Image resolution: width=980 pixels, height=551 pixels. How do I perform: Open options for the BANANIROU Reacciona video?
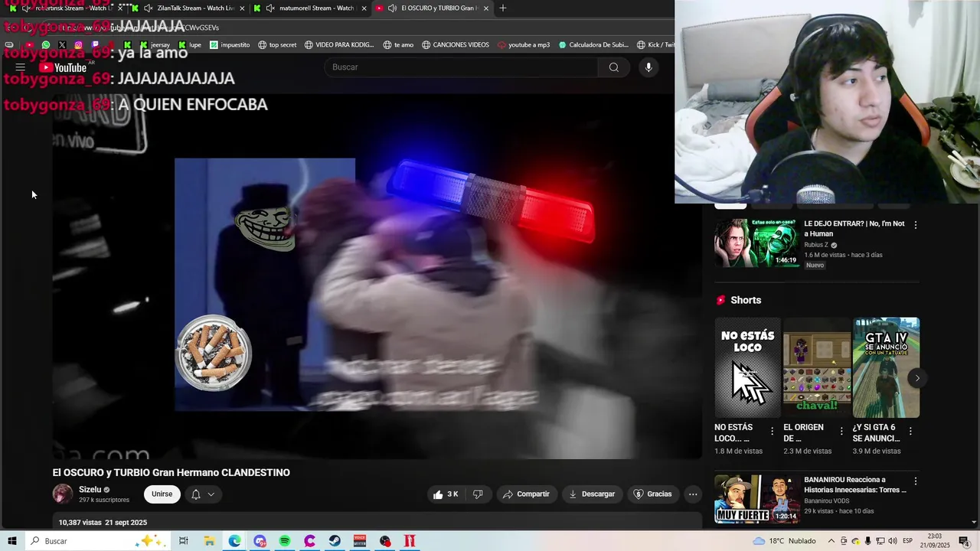(x=916, y=481)
